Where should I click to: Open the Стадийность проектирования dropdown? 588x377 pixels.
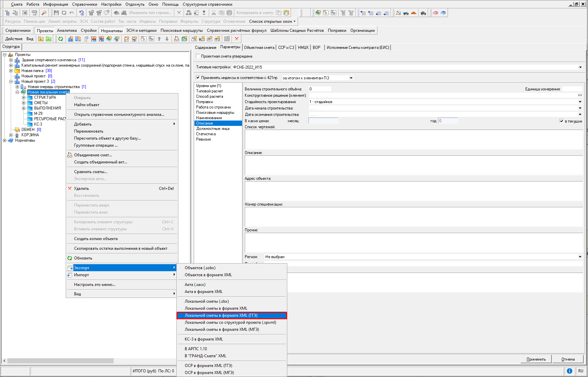coord(580,102)
